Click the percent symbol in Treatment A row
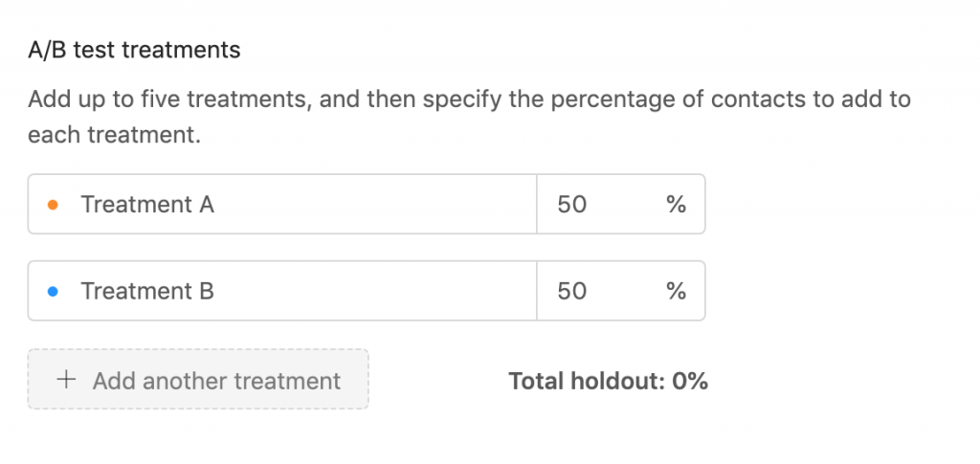The image size is (980, 464). click(677, 204)
